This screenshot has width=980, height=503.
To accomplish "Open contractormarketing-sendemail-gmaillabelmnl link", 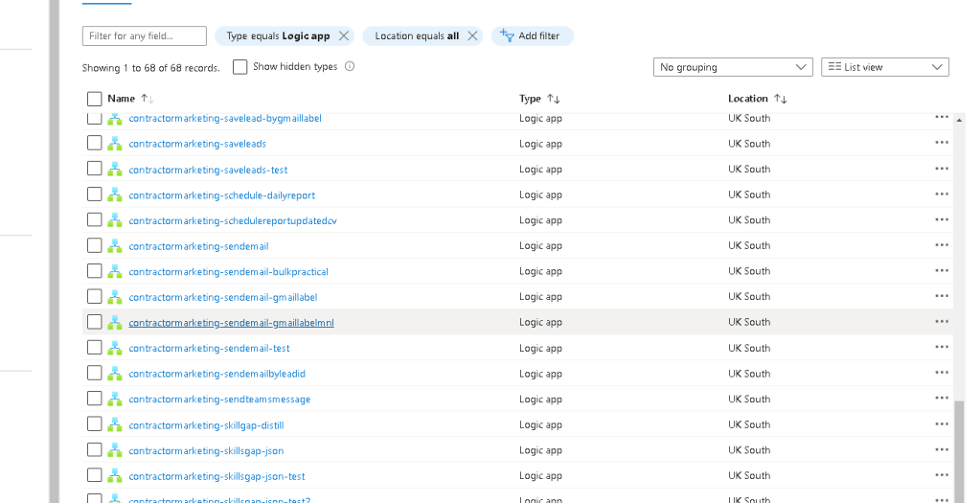I will tap(231, 323).
